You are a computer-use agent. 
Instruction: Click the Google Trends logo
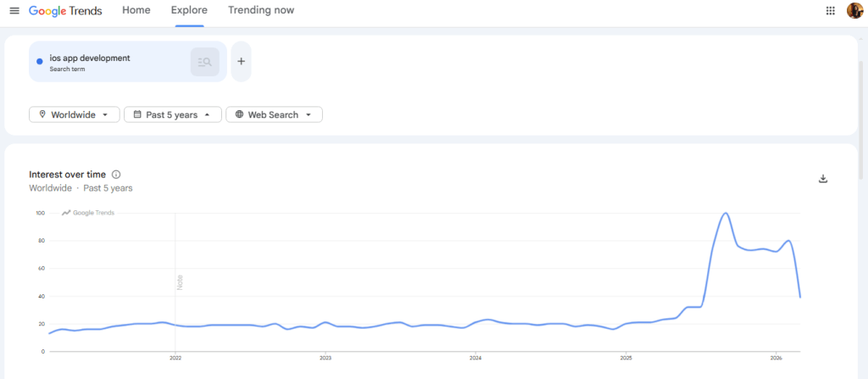tap(68, 10)
